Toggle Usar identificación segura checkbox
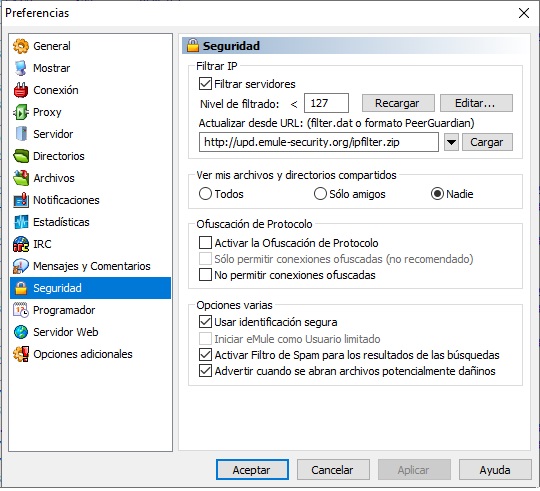Image resolution: width=540 pixels, height=491 pixels. (205, 322)
